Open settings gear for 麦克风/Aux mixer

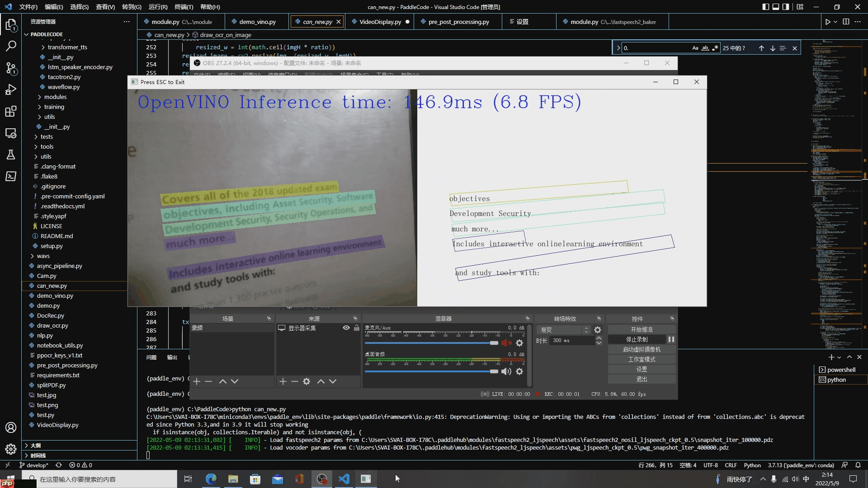tap(519, 343)
